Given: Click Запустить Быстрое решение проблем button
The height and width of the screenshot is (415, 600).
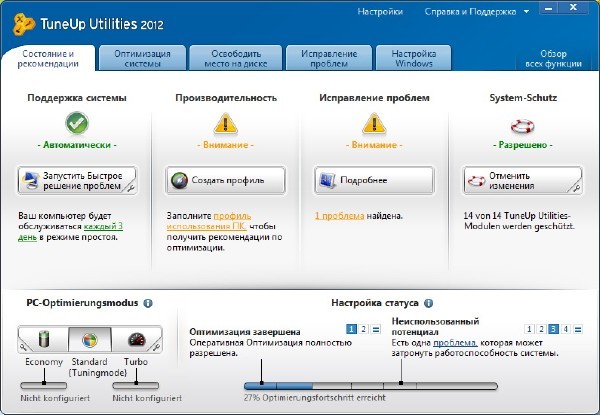Looking at the screenshot, I should pos(77,181).
